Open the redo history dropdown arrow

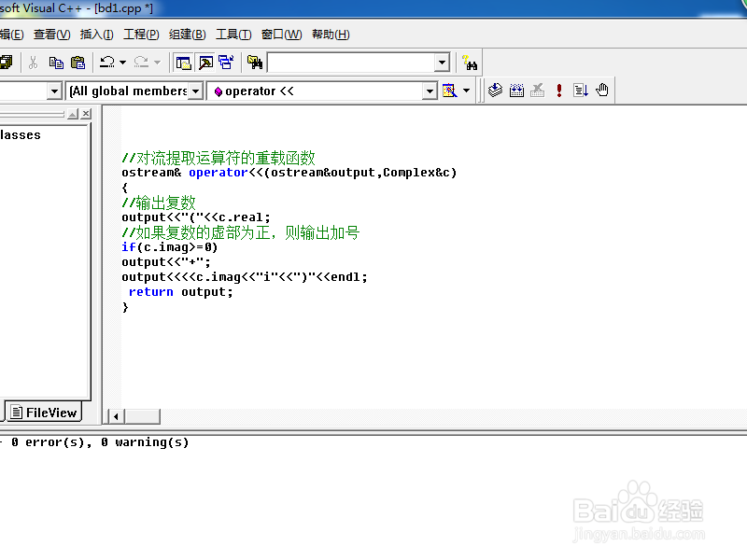tap(157, 63)
